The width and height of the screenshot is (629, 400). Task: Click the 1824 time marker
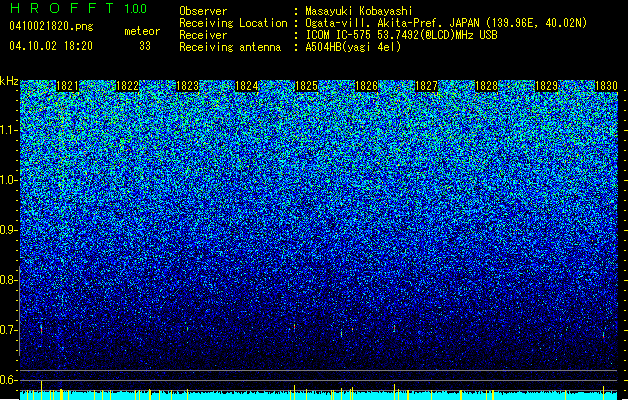tap(246, 86)
